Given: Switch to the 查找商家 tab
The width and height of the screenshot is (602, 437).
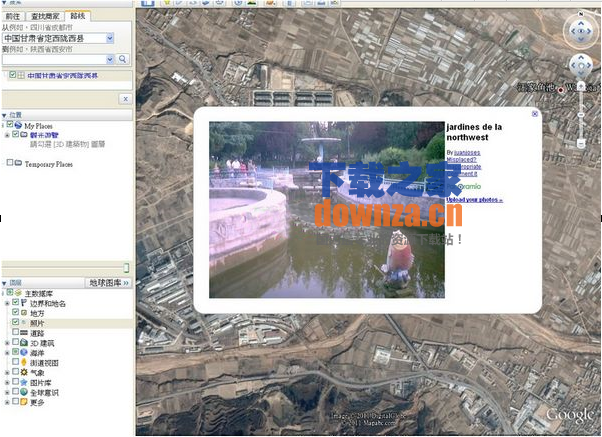Looking at the screenshot, I should coord(45,16).
